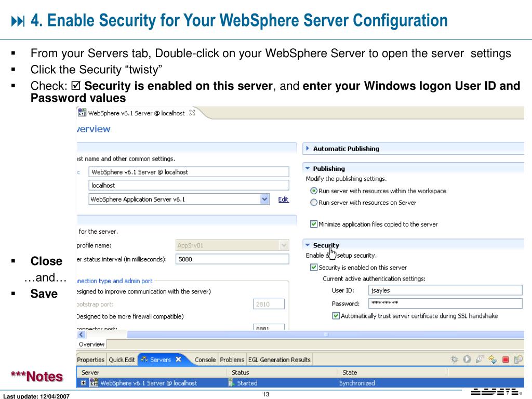Click the rightmost Servers view toolbar icon
532x399 pixels.
pos(518,360)
